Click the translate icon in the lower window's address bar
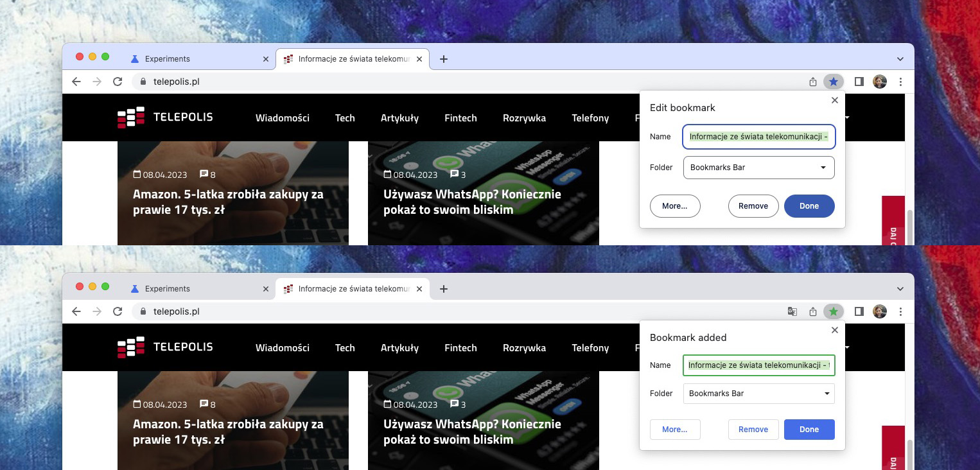This screenshot has width=980, height=470. pyautogui.click(x=792, y=311)
